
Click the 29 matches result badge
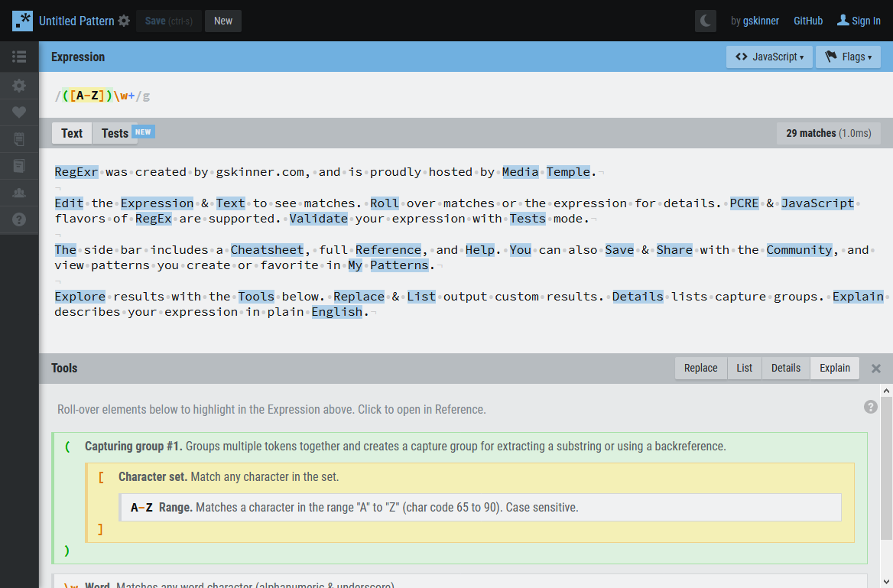829,133
